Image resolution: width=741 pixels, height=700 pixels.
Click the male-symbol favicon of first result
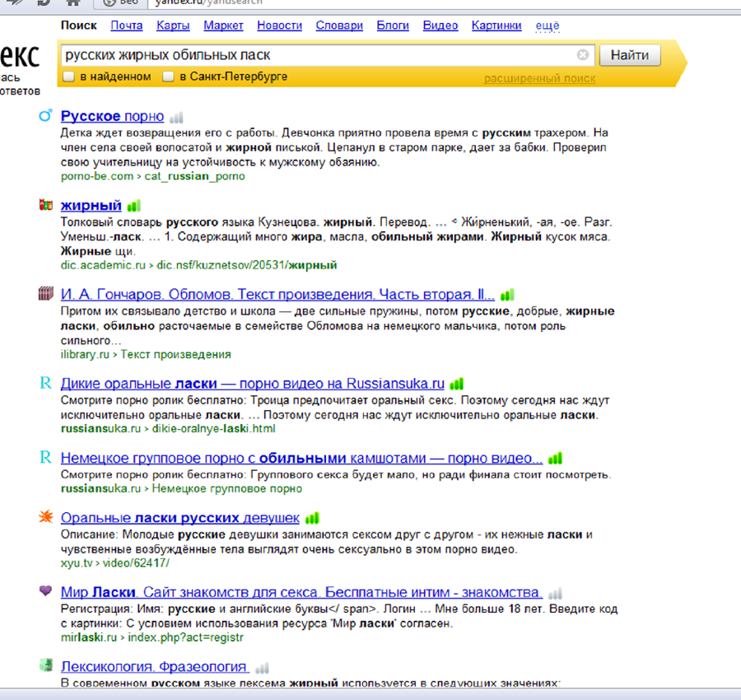tap(45, 115)
